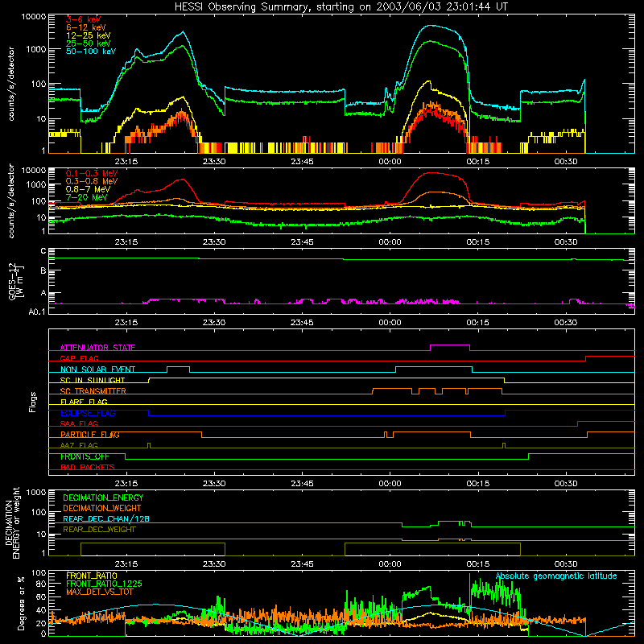The width and height of the screenshot is (644, 644).
Task: Click the SC_IN_SUNLIGHT flag label
Action: [x=93, y=380]
